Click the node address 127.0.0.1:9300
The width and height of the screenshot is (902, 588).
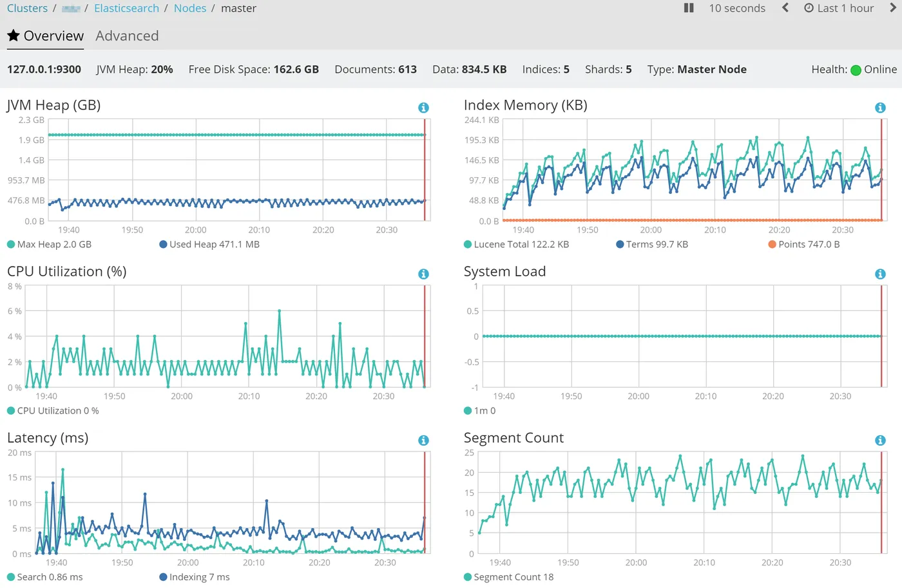(x=44, y=69)
